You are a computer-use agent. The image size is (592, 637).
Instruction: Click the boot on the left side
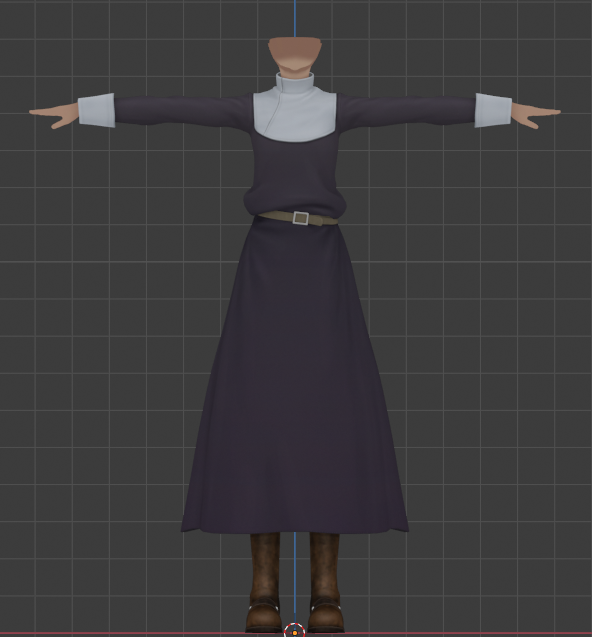coord(264,582)
